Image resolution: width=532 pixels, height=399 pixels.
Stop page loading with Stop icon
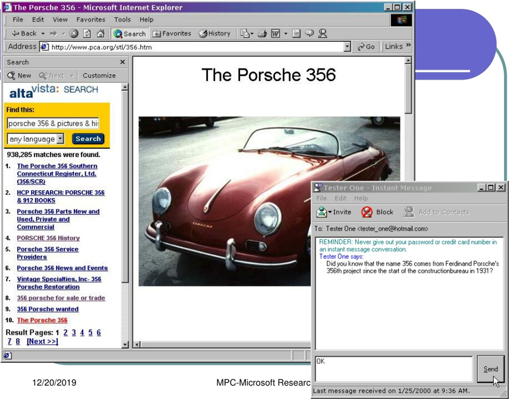coord(74,33)
